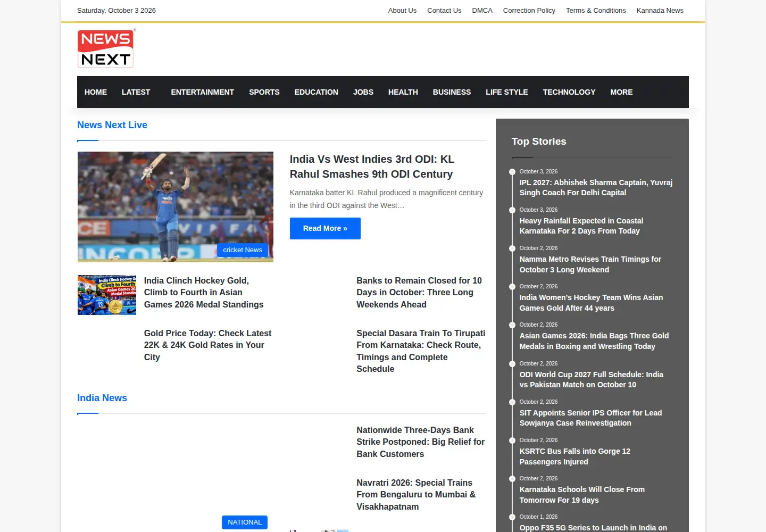Open the LATEST menu item
The width and height of the screenshot is (766, 532).
[136, 92]
